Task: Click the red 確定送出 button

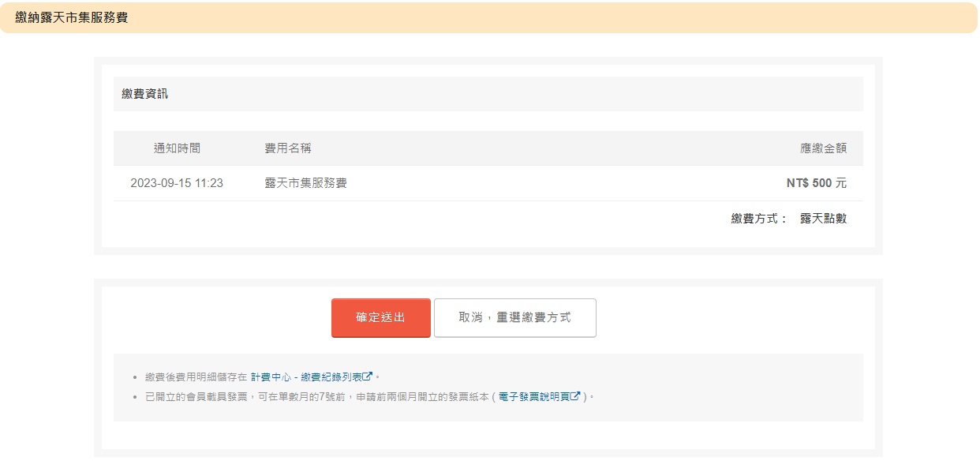Action: [380, 317]
